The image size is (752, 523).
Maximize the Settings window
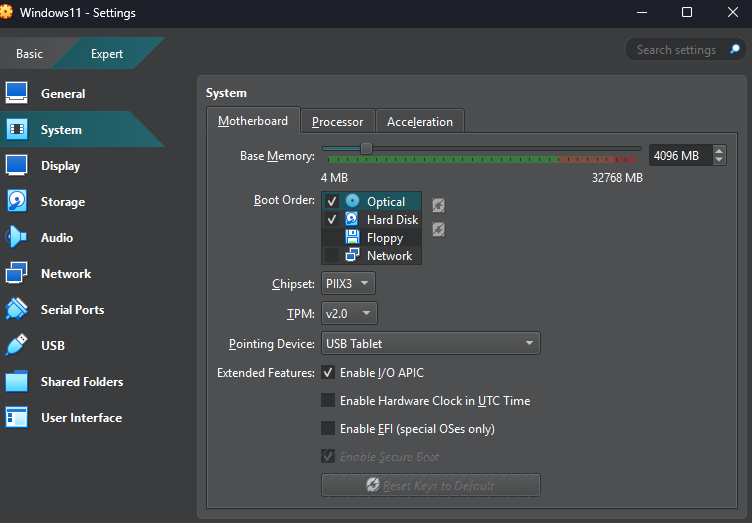(687, 12)
